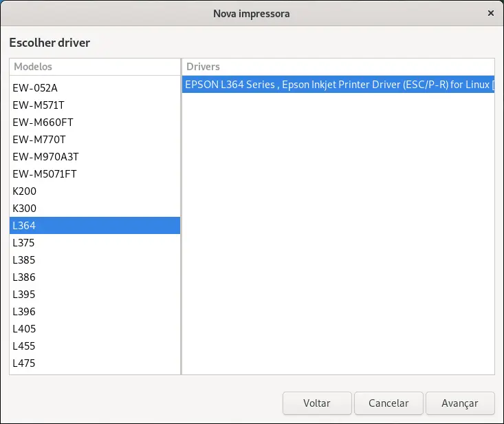
Task: Select the L396 model
Action: click(x=95, y=312)
